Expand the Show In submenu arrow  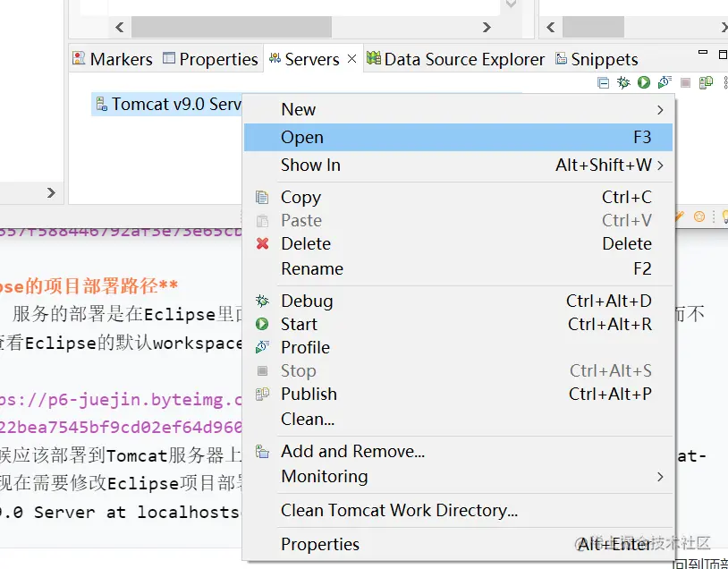point(660,166)
